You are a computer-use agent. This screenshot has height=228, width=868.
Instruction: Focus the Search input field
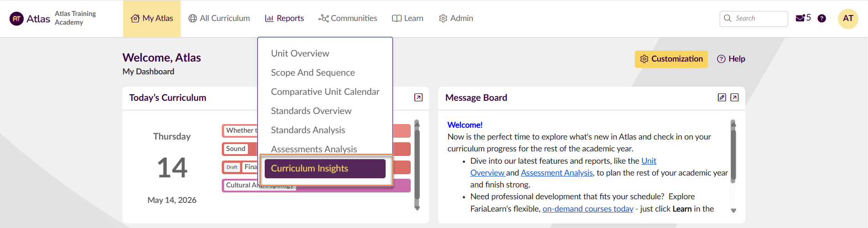click(753, 19)
